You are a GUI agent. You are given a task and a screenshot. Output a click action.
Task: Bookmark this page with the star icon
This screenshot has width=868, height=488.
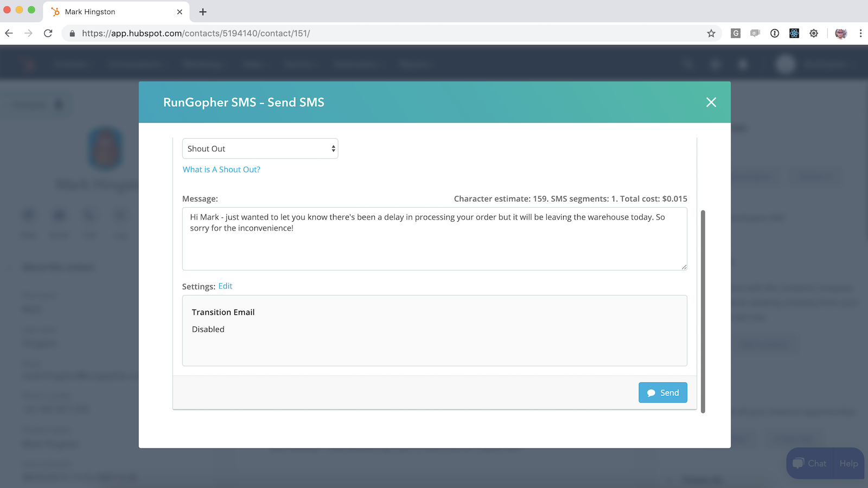(x=711, y=33)
